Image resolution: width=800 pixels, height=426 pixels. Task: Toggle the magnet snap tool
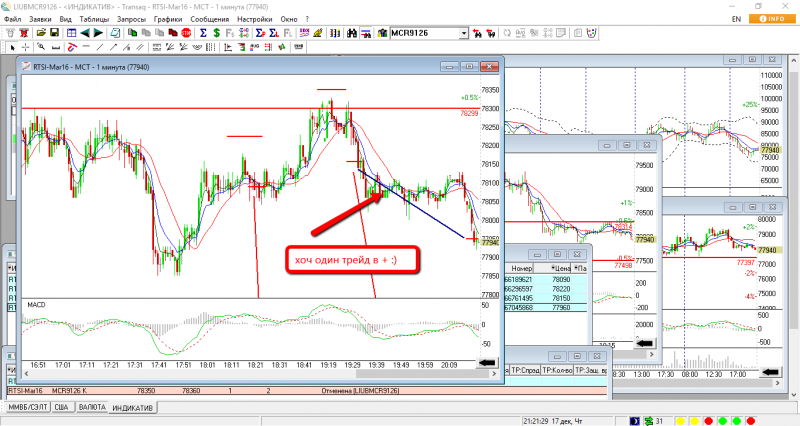pyautogui.click(x=72, y=46)
